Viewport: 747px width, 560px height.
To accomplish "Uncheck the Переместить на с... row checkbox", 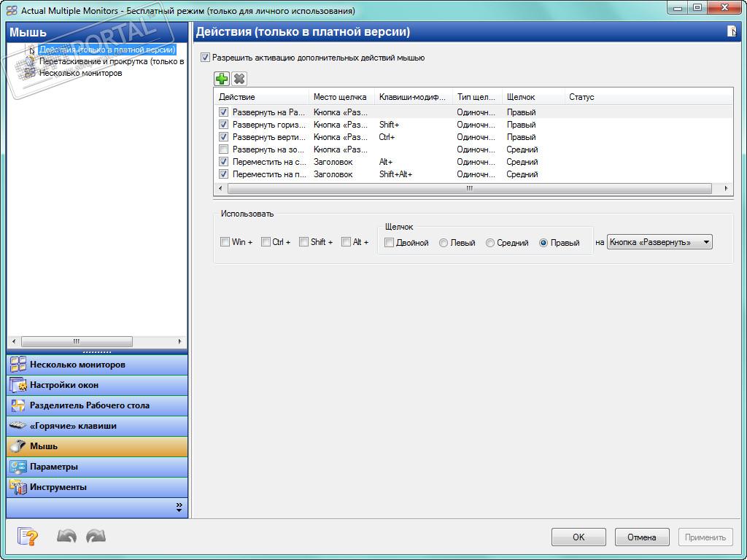I will [223, 161].
